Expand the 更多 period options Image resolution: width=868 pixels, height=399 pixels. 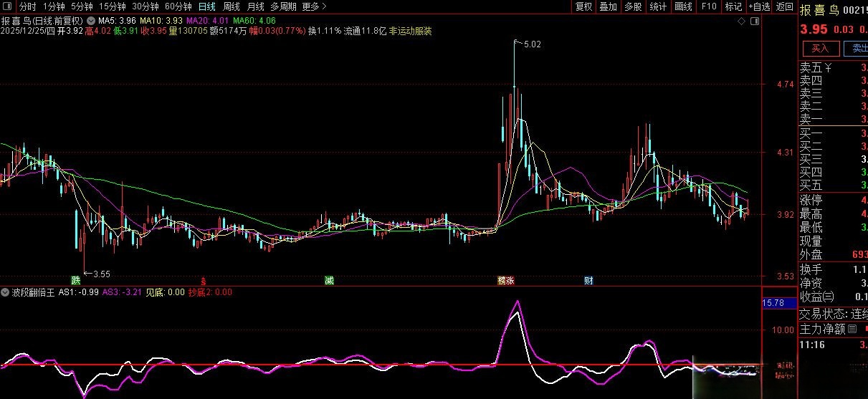tap(311, 6)
